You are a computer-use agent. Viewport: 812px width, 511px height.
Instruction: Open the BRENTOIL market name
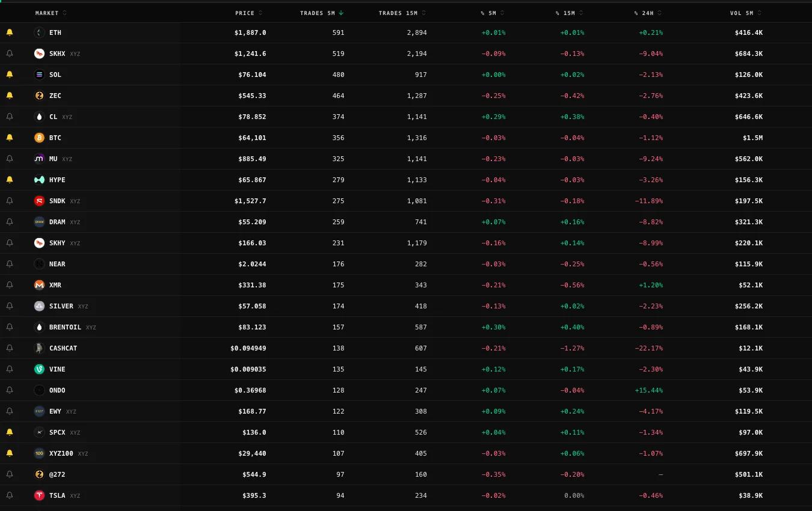coord(66,327)
